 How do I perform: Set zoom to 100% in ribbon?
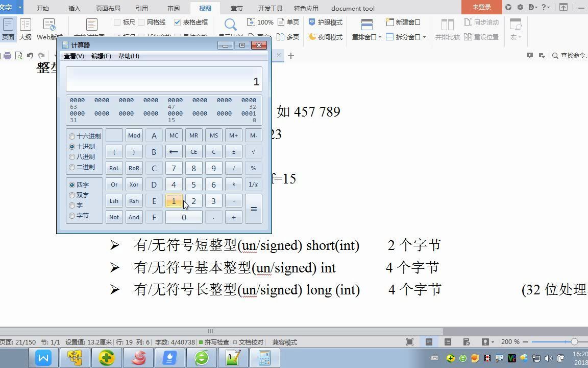point(260,22)
